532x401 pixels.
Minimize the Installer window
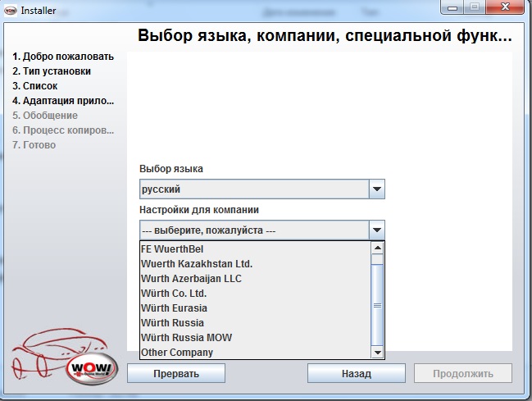coord(452,7)
